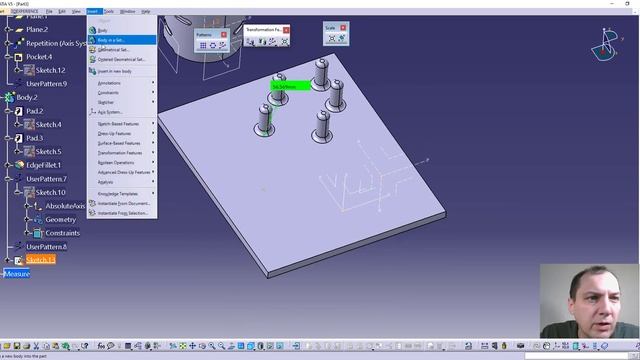Select UserPattern.8 in the tree
Screen dimensions: 640x360
click(x=47, y=247)
